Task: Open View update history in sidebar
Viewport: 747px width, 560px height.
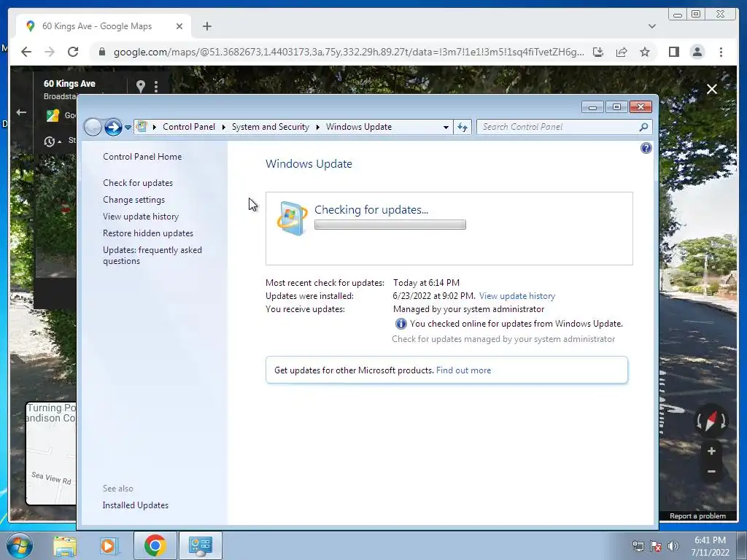Action: pyautogui.click(x=141, y=216)
